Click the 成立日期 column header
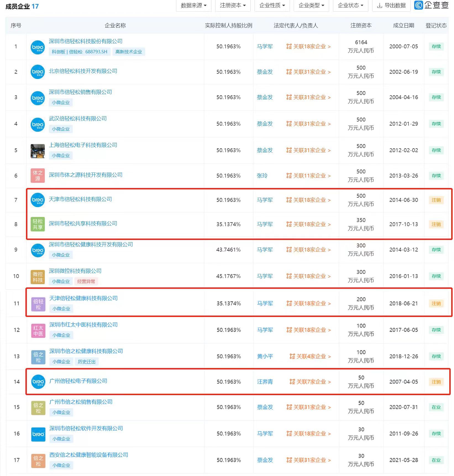The width and height of the screenshot is (454, 476). tap(403, 25)
